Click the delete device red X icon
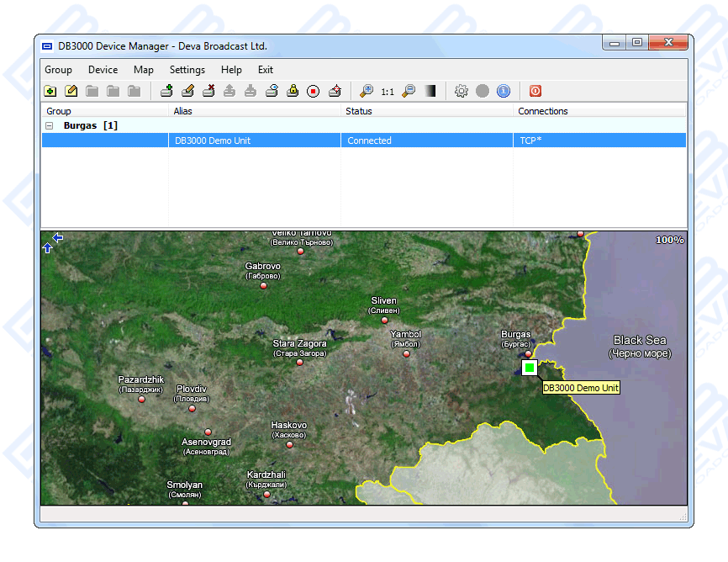 [208, 91]
